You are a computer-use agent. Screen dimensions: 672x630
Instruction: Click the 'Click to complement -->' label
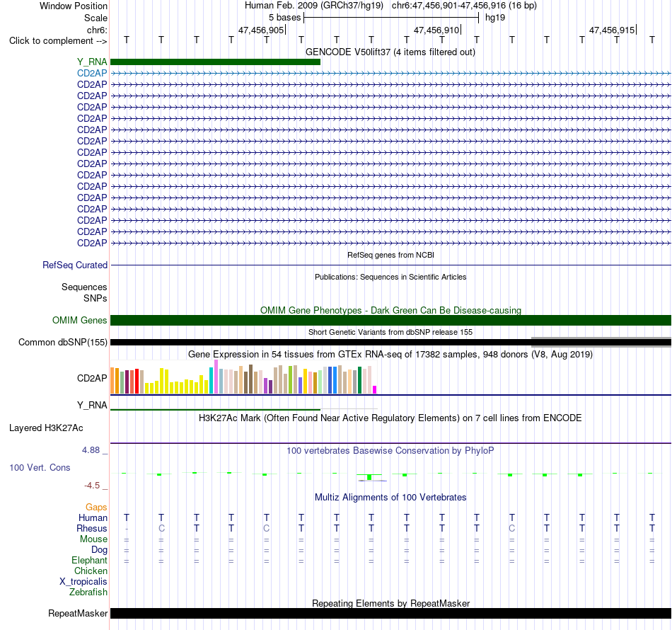(x=58, y=41)
